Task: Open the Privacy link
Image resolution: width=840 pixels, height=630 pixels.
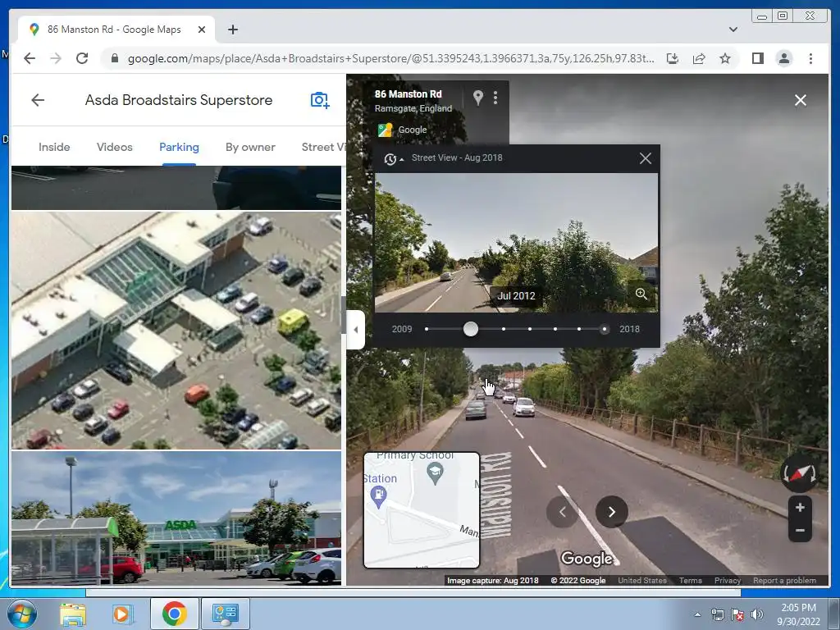Action: click(x=727, y=580)
